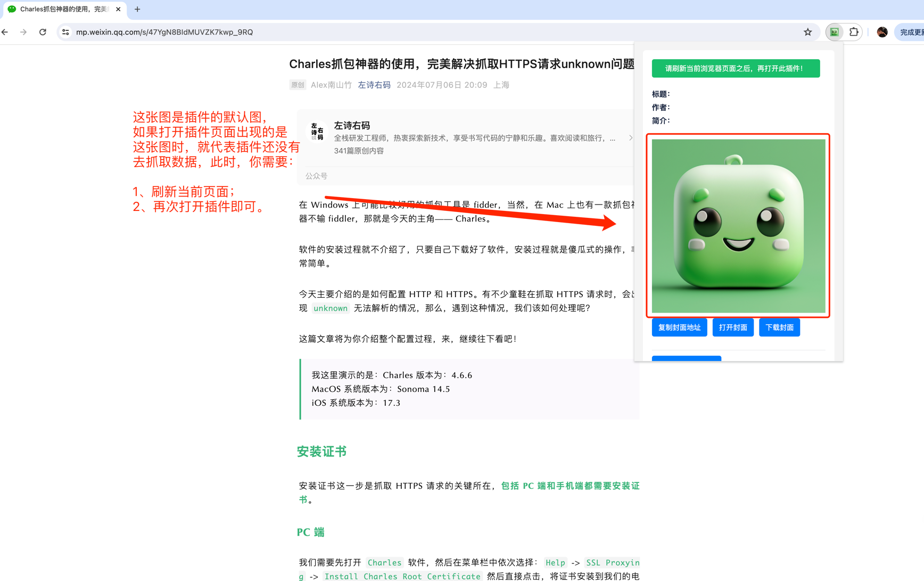Click the 公众号 label
Image resolution: width=924 pixels, height=581 pixels.
click(316, 176)
